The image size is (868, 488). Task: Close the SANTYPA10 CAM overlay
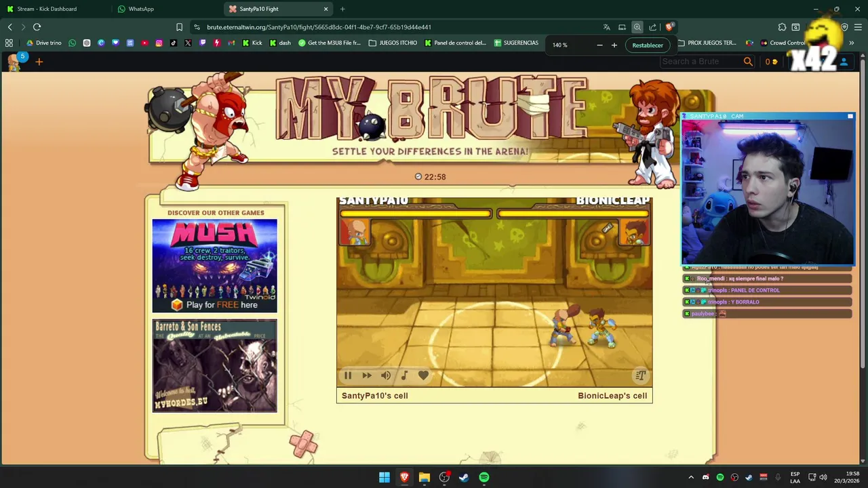click(x=850, y=117)
